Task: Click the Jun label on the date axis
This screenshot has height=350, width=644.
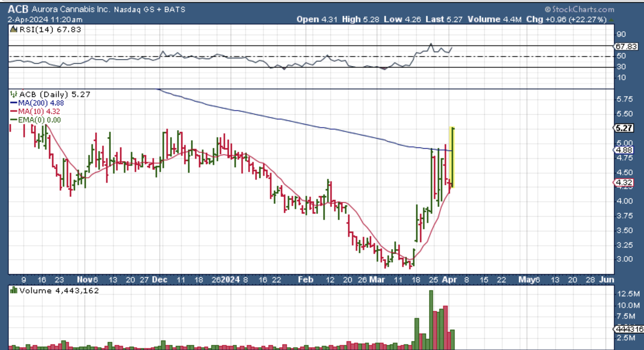Action: [x=607, y=280]
